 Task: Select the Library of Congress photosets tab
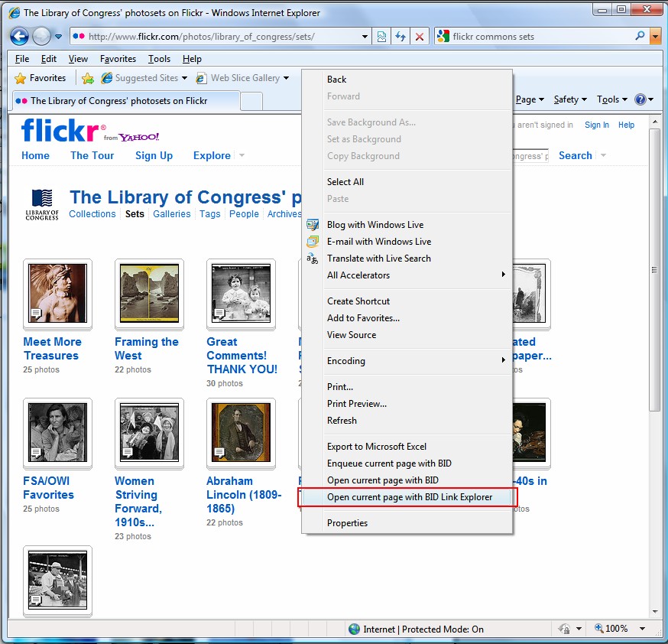point(126,101)
